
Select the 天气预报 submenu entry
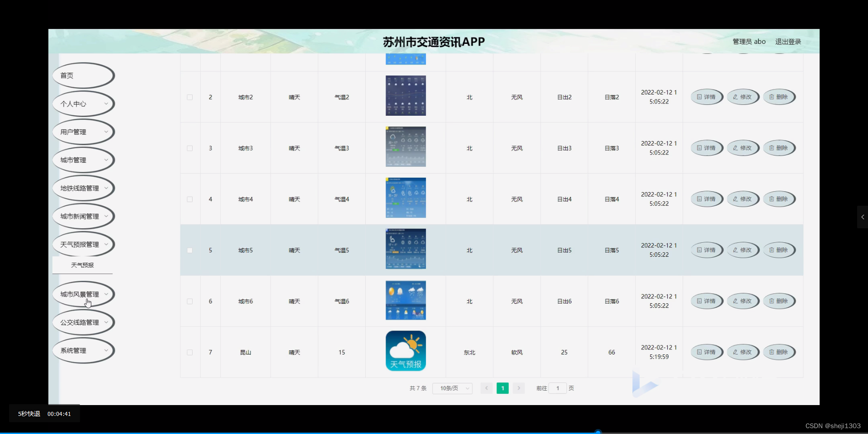(x=82, y=265)
